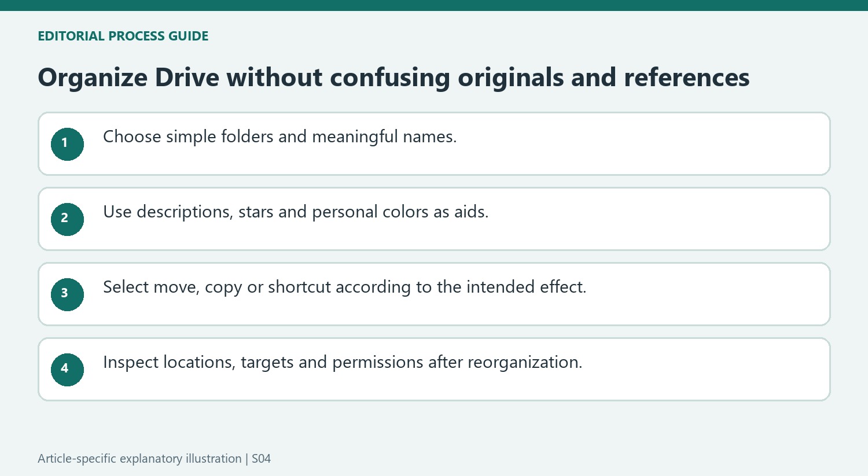Click "Choose simple folders and meaningful names."
Viewport: 868px width, 476px height.
point(279,137)
